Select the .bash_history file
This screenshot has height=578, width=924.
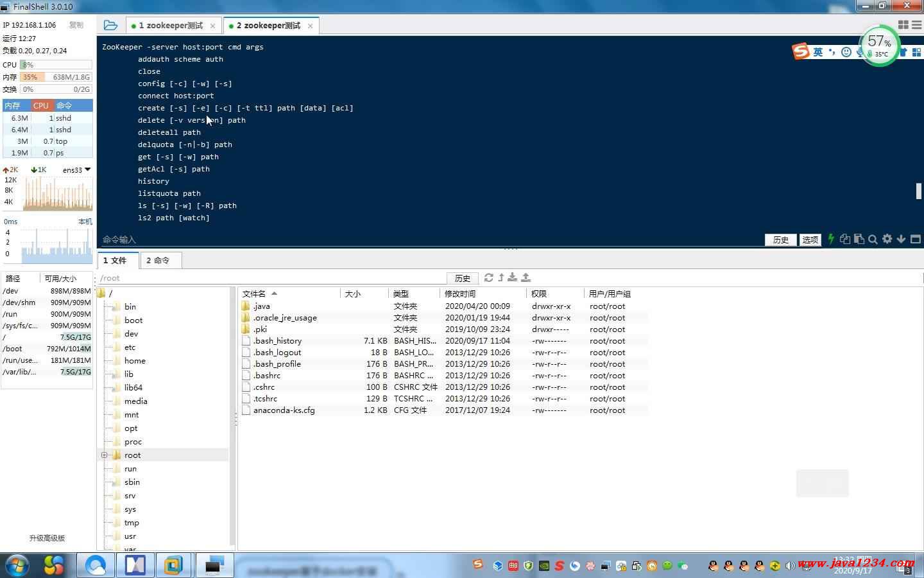tap(443, 341)
